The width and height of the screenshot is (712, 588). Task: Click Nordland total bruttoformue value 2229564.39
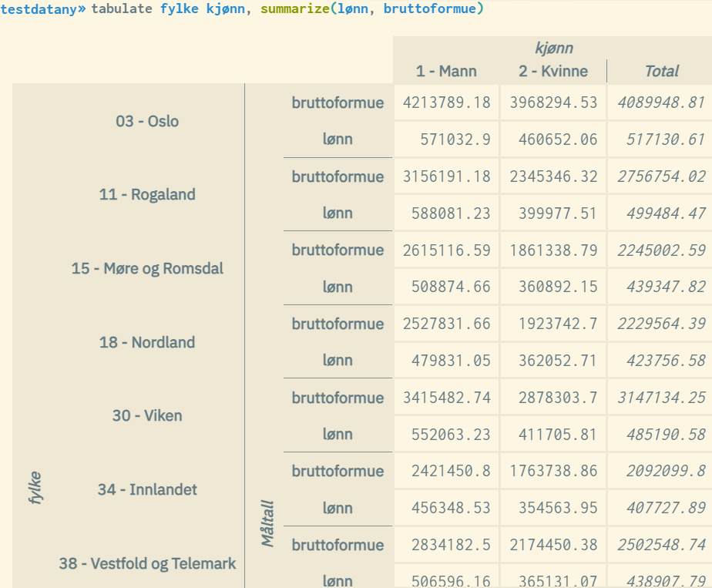(660, 324)
